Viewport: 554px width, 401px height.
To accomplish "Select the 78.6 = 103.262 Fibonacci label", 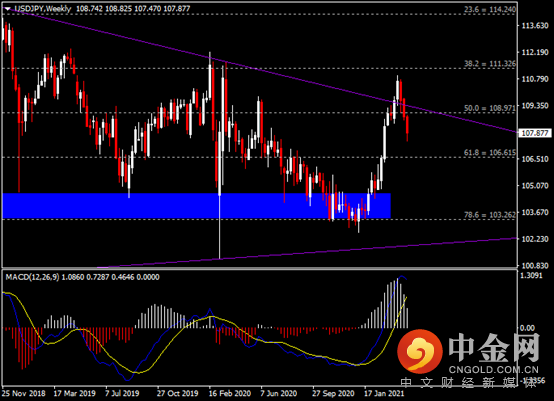I will point(490,215).
